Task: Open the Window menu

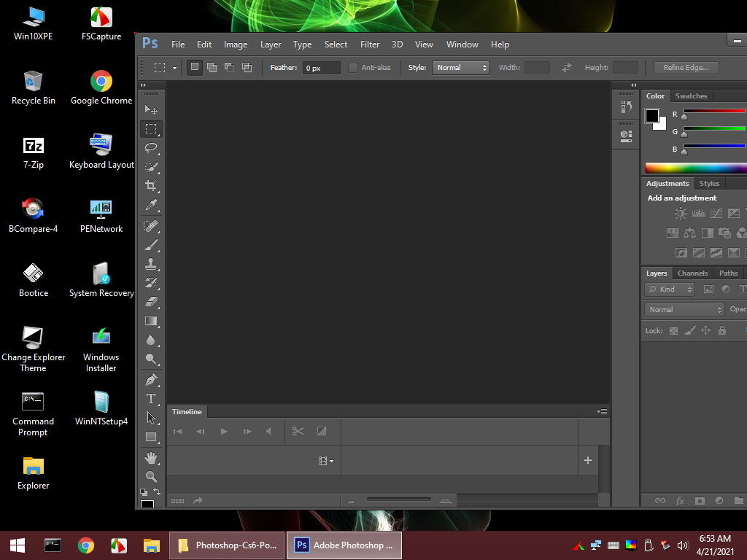Action: point(462,44)
